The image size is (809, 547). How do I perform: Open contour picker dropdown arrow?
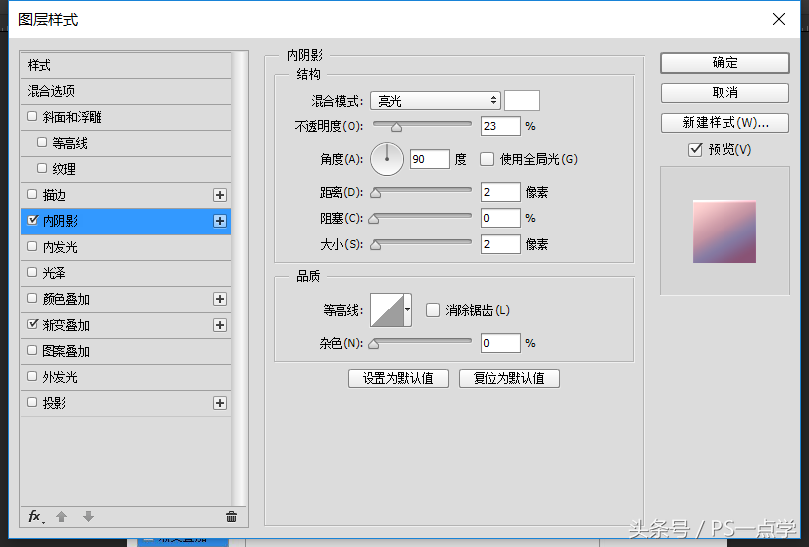click(408, 310)
